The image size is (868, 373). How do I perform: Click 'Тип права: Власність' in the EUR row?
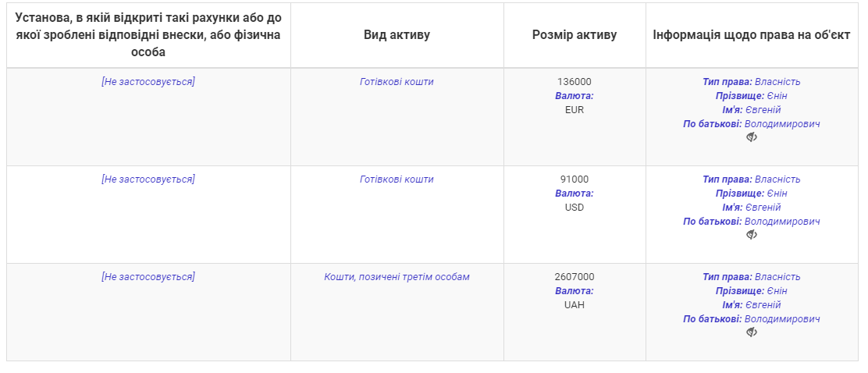[x=752, y=82]
